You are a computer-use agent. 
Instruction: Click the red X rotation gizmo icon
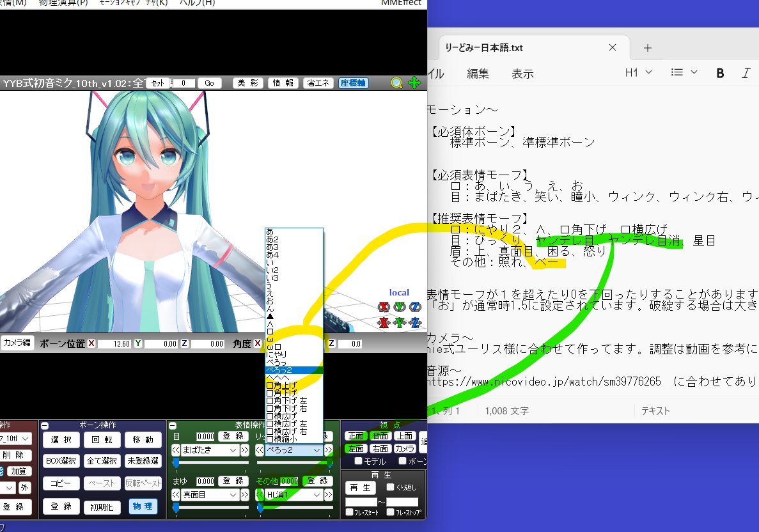(385, 306)
